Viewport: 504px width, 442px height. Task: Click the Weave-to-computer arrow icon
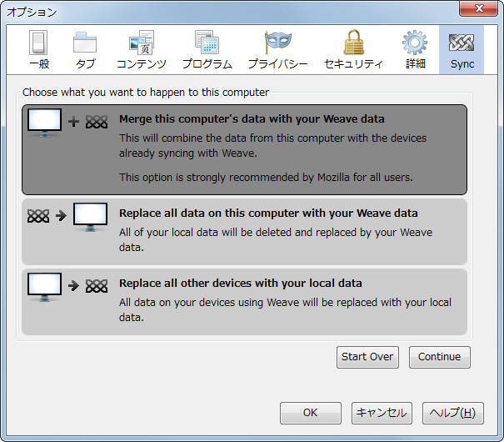click(x=67, y=218)
